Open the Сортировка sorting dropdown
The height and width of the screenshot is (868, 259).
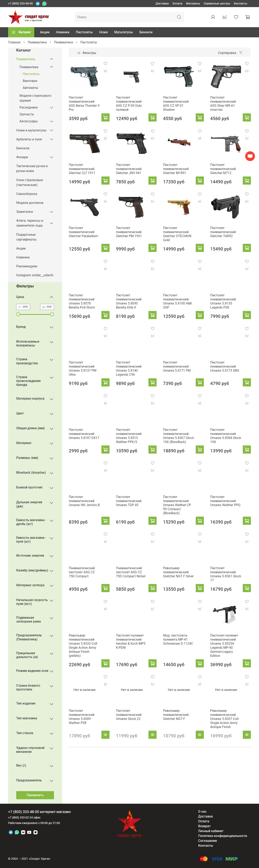230,53
